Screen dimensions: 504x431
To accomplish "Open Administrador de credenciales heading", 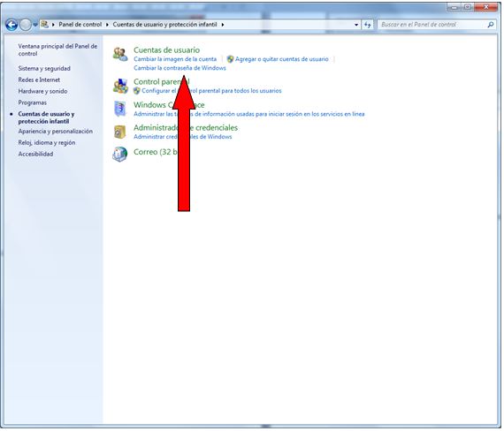I will pos(186,127).
